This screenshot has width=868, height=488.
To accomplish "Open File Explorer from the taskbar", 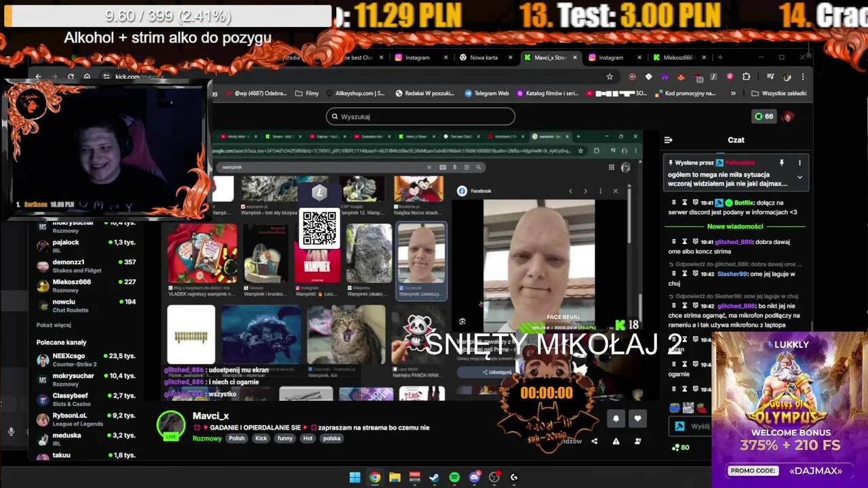I will [x=395, y=477].
